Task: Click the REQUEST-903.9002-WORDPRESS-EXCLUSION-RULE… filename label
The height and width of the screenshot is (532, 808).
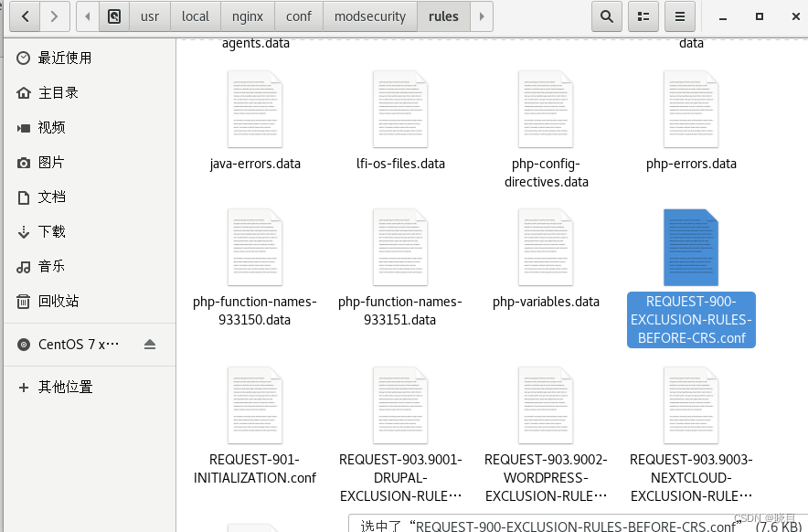Action: (546, 478)
